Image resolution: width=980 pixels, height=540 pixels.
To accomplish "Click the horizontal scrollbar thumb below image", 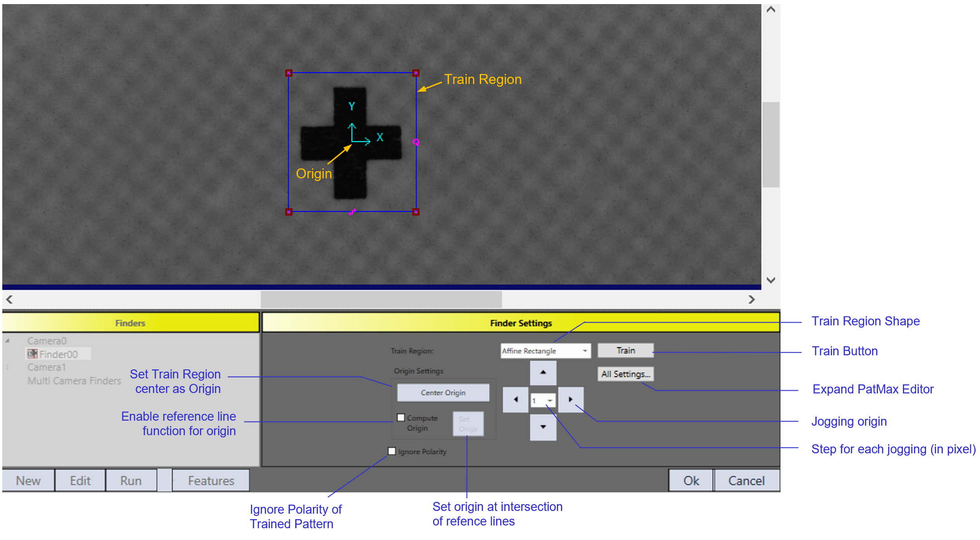I will [x=381, y=299].
